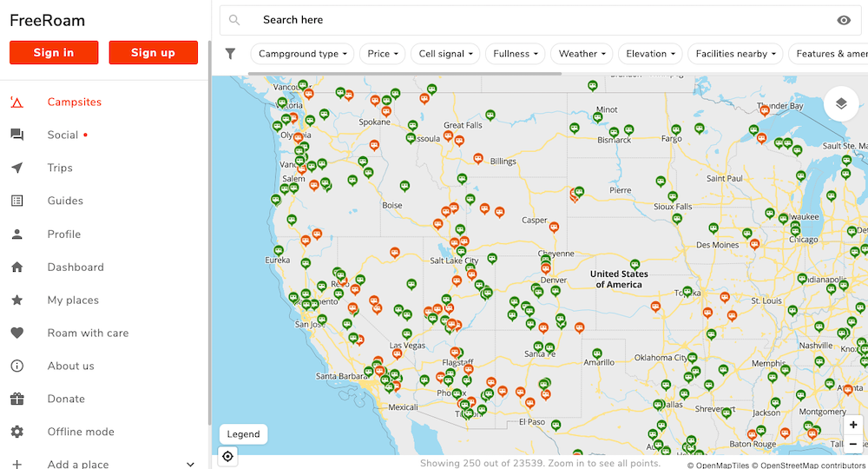Click the My places star icon
868x469 pixels.
tap(17, 301)
